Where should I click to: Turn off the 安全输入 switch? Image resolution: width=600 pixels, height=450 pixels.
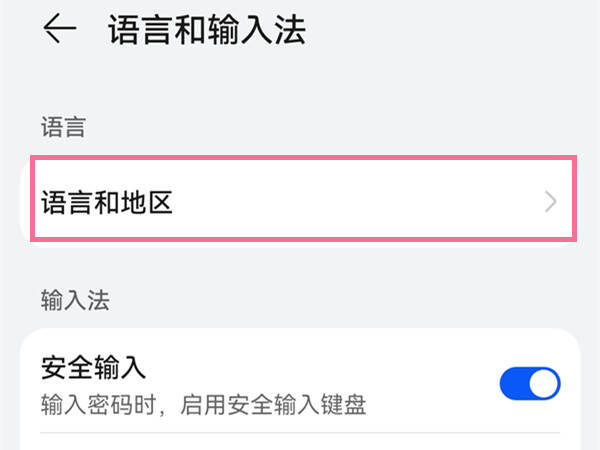(x=530, y=383)
